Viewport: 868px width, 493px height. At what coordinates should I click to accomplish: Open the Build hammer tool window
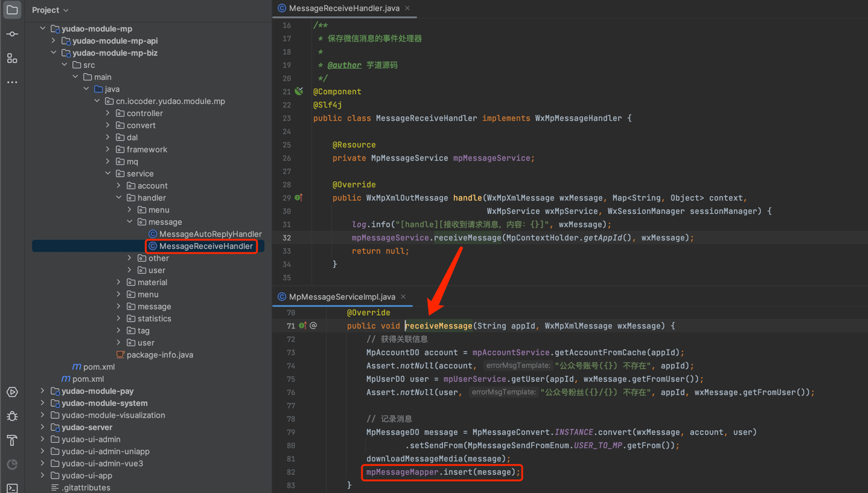(x=12, y=440)
